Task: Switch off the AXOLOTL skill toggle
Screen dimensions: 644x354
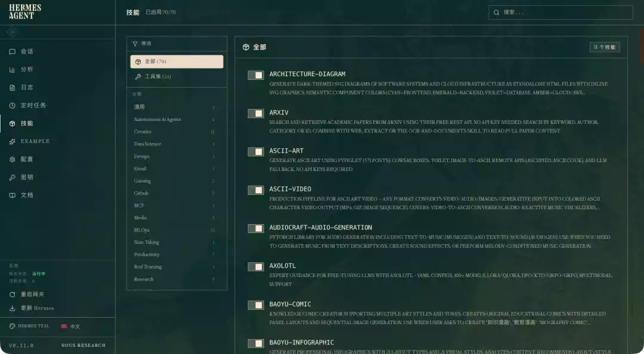Action: tap(256, 267)
